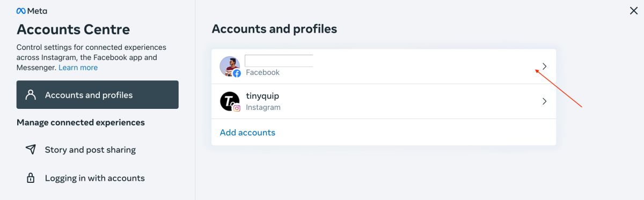
Task: Select the Accounts and profiles tab
Action: (98, 95)
